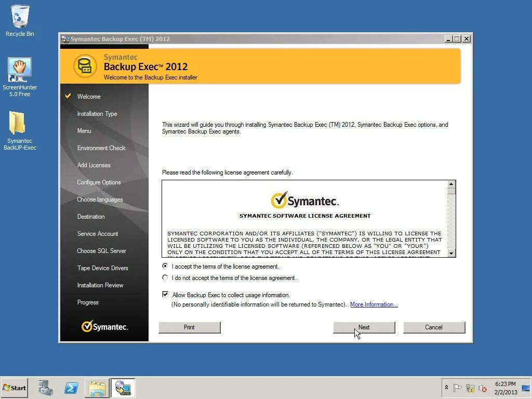Select the Welcome step in sidebar

(89, 97)
